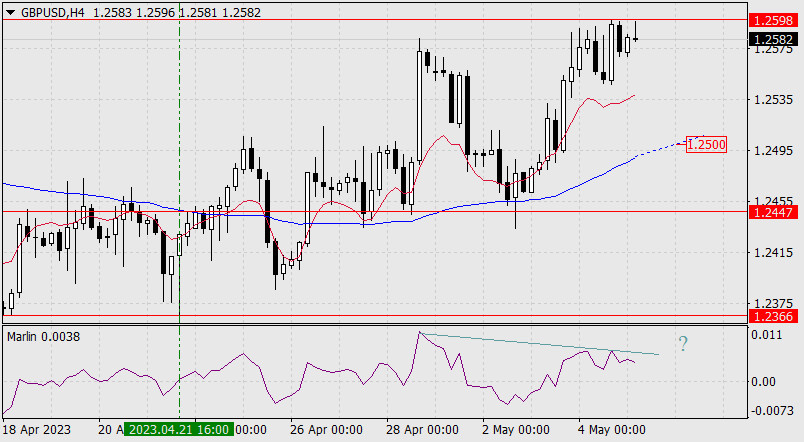The width and height of the screenshot is (804, 442).
Task: Select the 18 Apr 2023 time axis label
Action: click(36, 429)
